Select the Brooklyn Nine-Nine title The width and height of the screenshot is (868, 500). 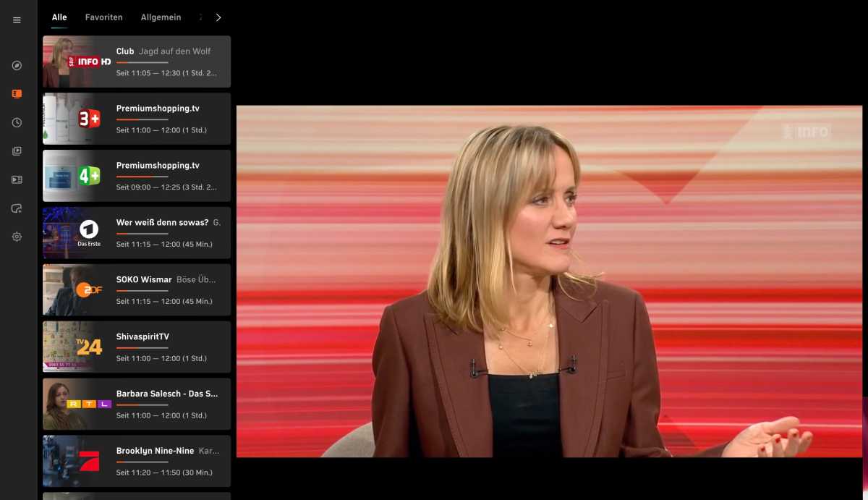coord(155,451)
